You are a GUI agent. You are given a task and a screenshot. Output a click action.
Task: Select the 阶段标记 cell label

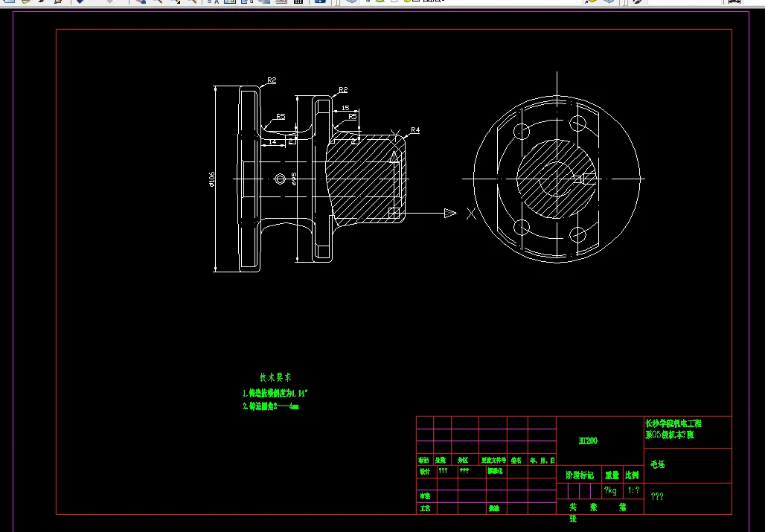click(580, 475)
